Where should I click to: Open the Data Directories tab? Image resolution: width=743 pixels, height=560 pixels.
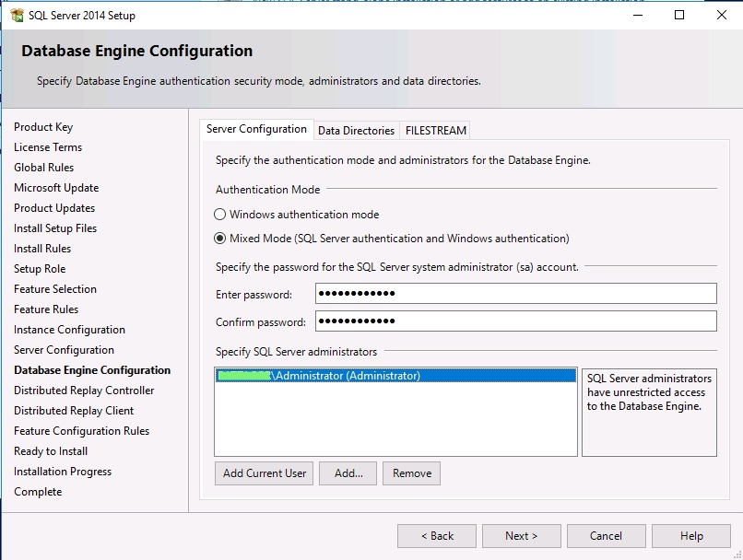coord(357,131)
